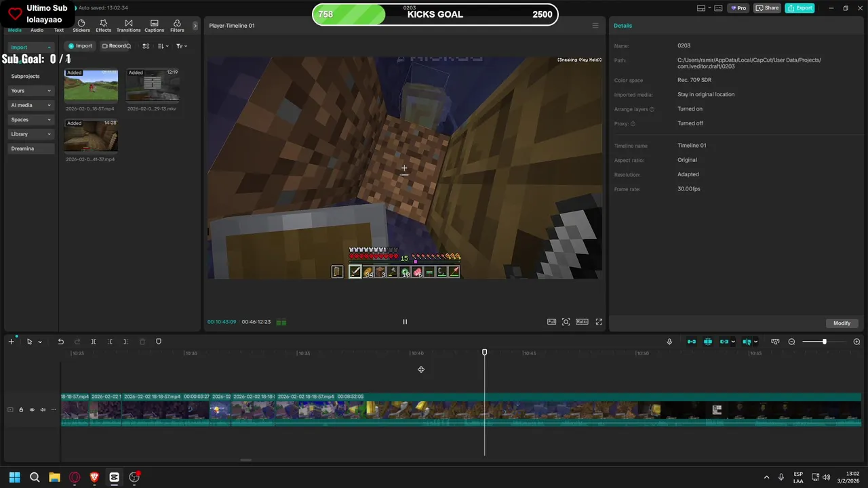Zoom out the timeline with minus magnifier
The image size is (868, 488).
tap(791, 342)
